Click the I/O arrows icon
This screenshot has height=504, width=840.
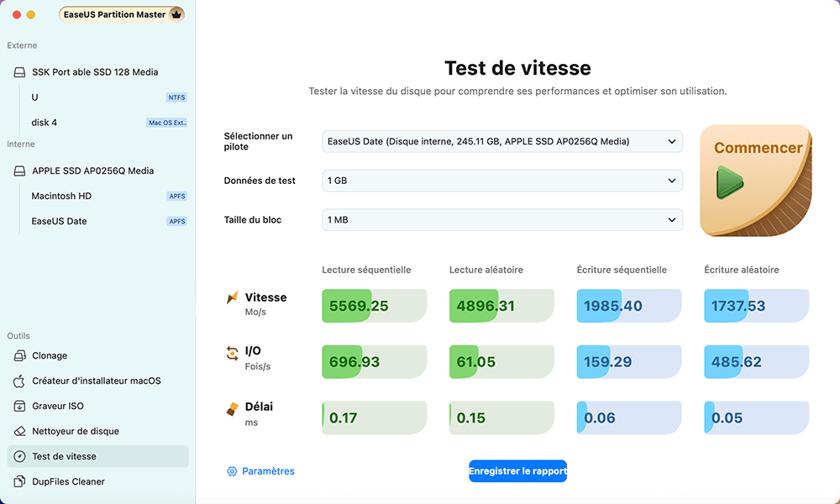(232, 353)
